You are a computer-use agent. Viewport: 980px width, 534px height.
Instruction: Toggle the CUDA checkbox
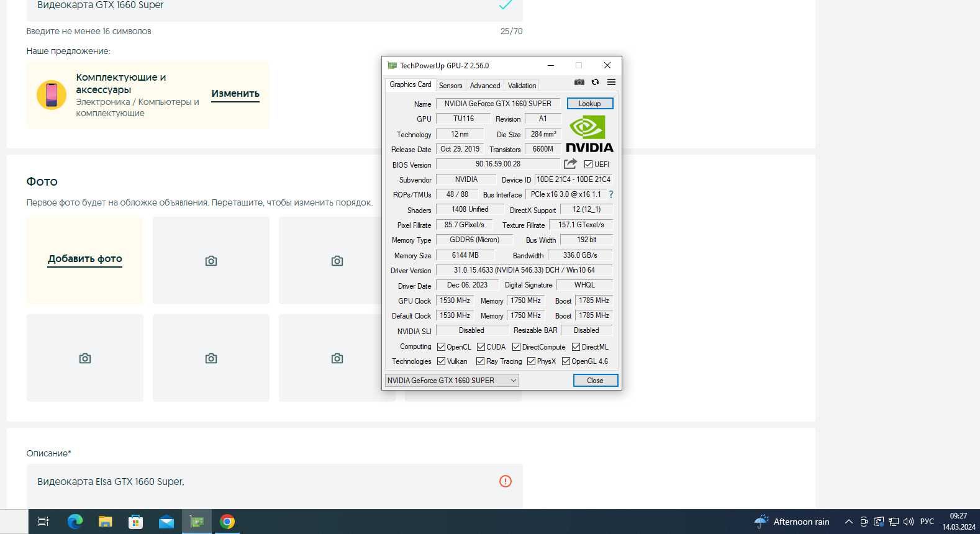coord(481,347)
